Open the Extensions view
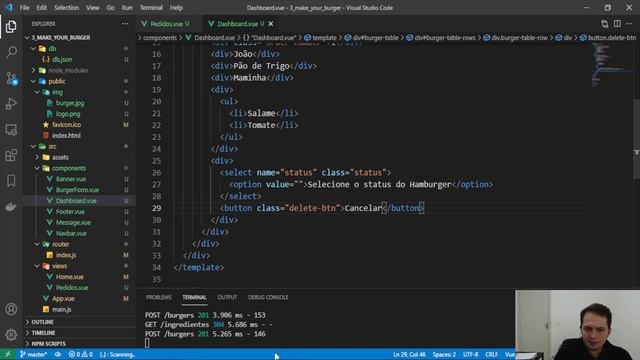The image size is (640, 360). (11, 155)
